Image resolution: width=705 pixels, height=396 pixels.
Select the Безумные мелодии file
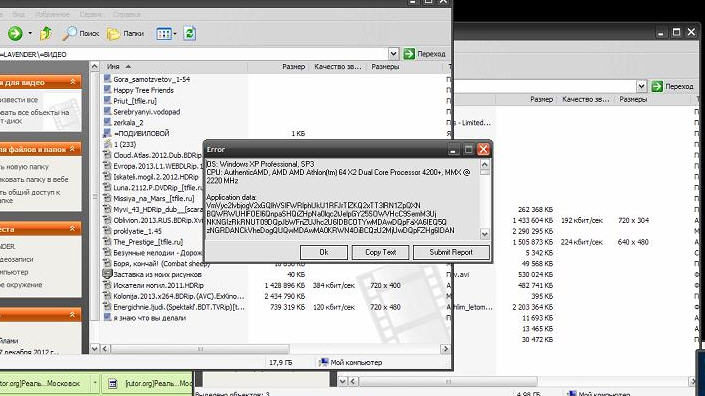click(x=152, y=253)
